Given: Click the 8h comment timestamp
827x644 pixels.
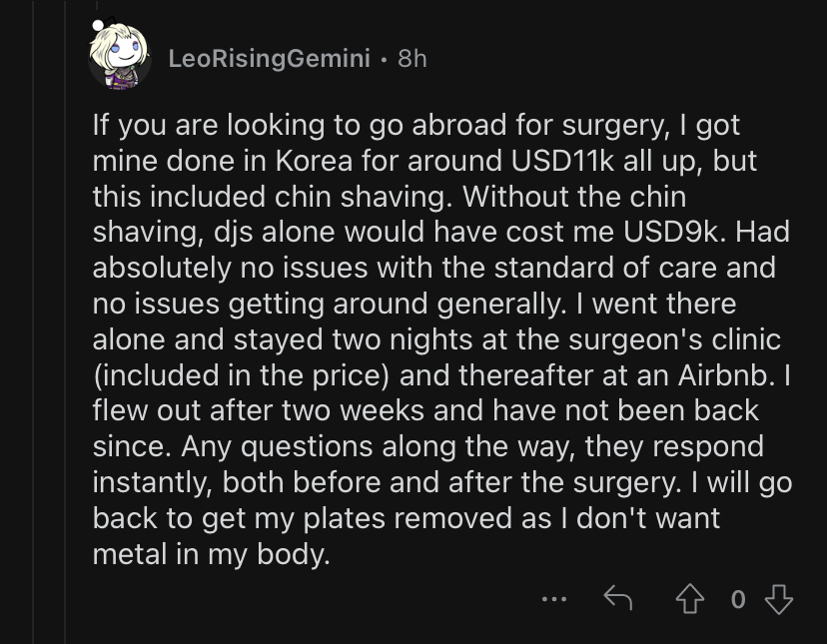Looking at the screenshot, I should coord(413,59).
